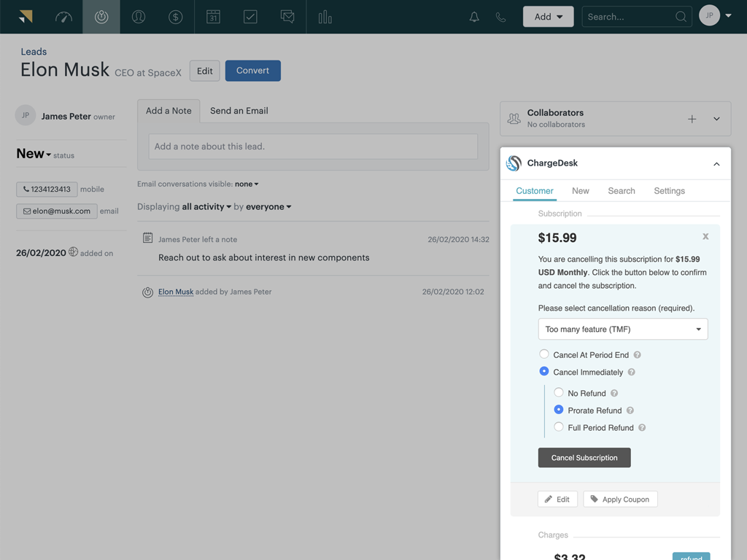Focus the add a note text field
The image size is (747, 560).
point(313,147)
